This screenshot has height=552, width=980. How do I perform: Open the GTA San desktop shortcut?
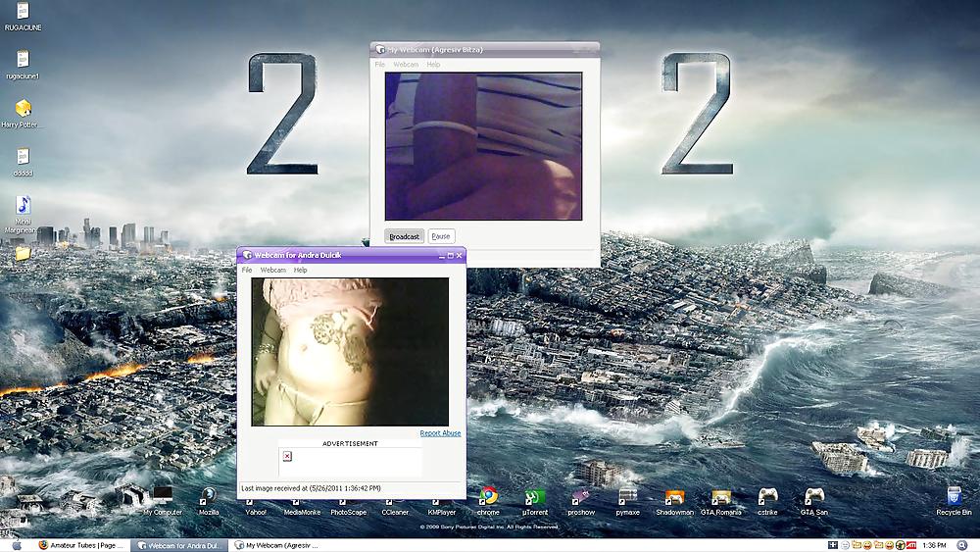(814, 497)
